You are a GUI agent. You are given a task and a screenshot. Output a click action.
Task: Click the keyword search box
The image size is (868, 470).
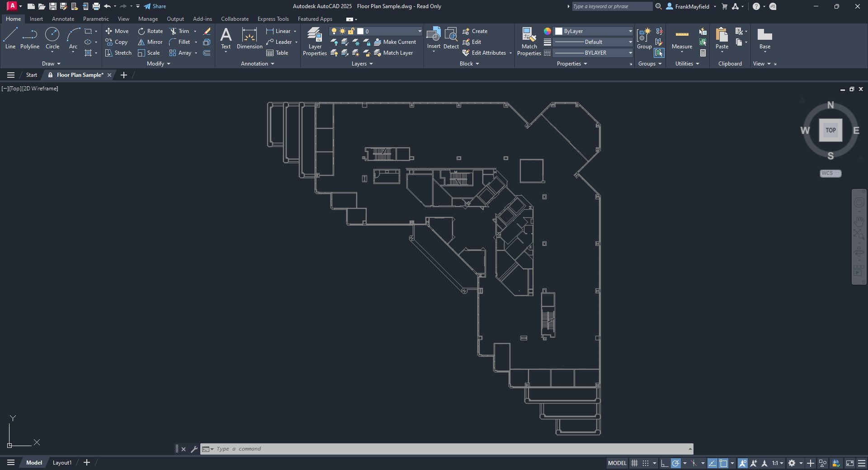pos(612,6)
